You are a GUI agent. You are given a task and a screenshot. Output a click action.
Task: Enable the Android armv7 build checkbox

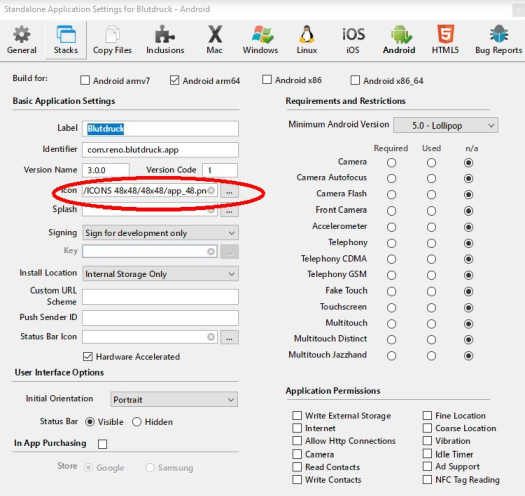[85, 80]
